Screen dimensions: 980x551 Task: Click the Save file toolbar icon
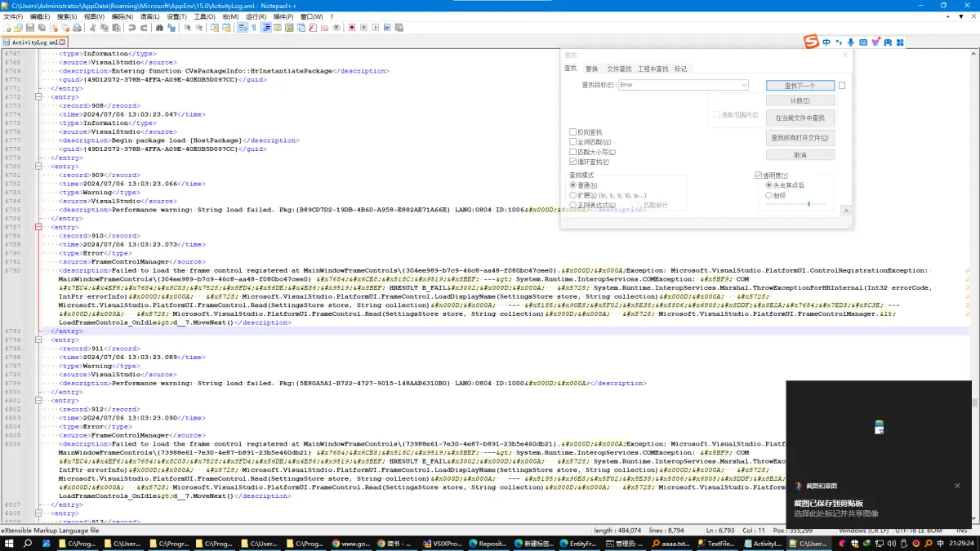(30, 28)
